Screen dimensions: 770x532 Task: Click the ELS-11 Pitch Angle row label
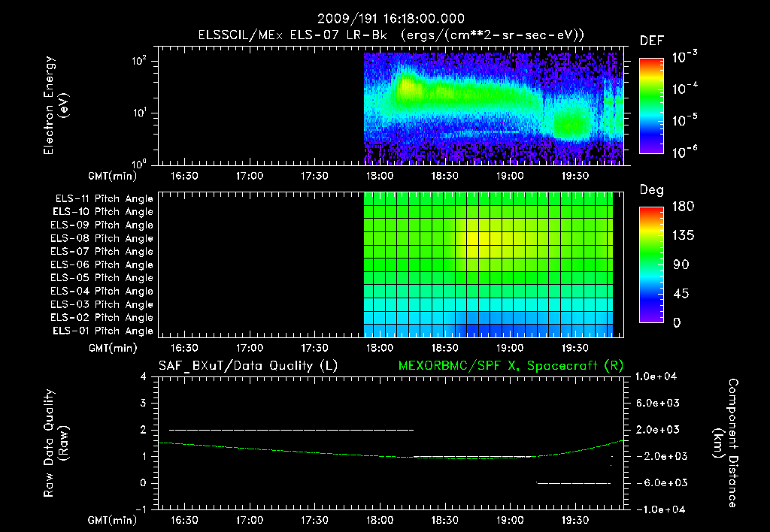pyautogui.click(x=104, y=199)
